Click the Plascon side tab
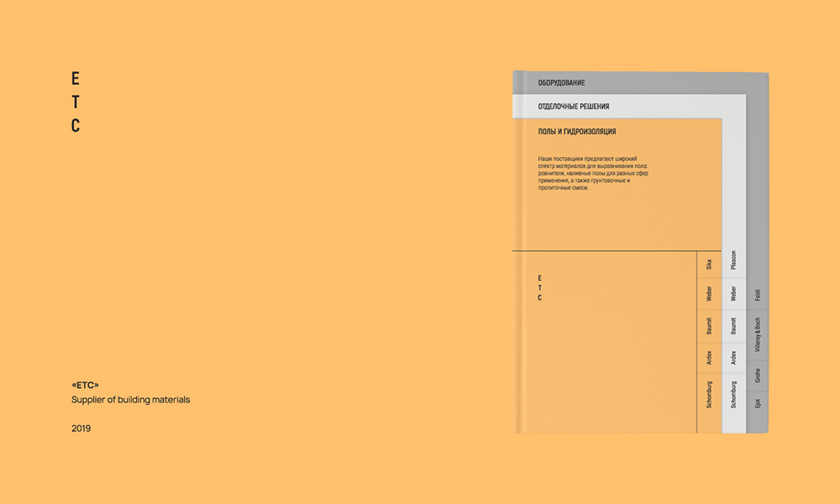This screenshot has width=840, height=504. click(733, 260)
